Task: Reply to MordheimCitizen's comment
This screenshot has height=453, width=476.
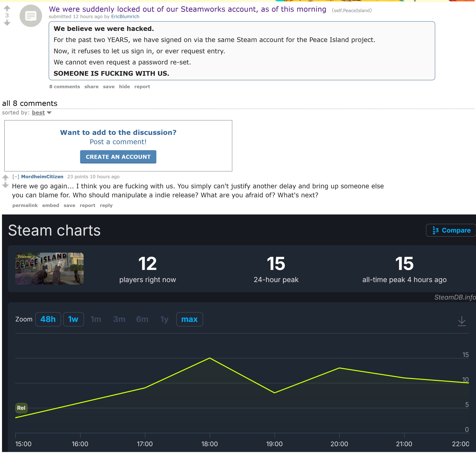Action: tap(106, 205)
